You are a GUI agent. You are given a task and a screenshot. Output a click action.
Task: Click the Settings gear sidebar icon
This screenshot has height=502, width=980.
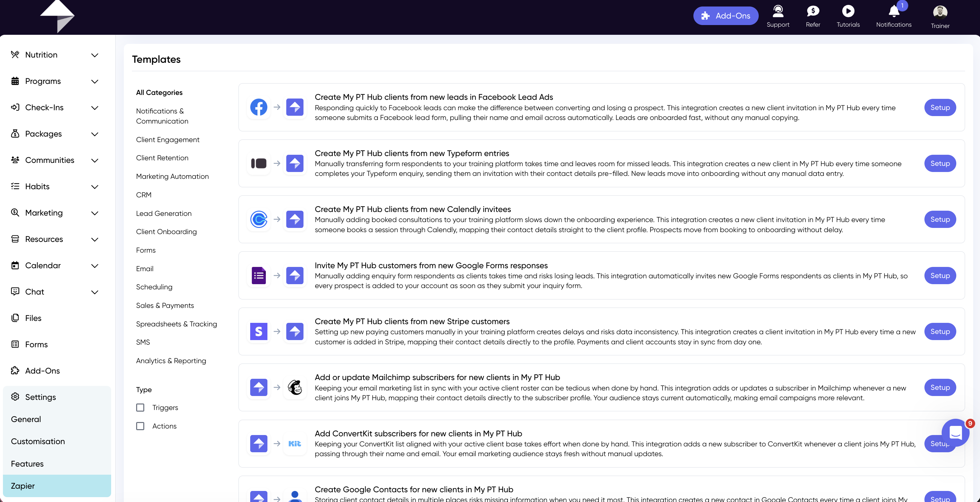pyautogui.click(x=15, y=397)
